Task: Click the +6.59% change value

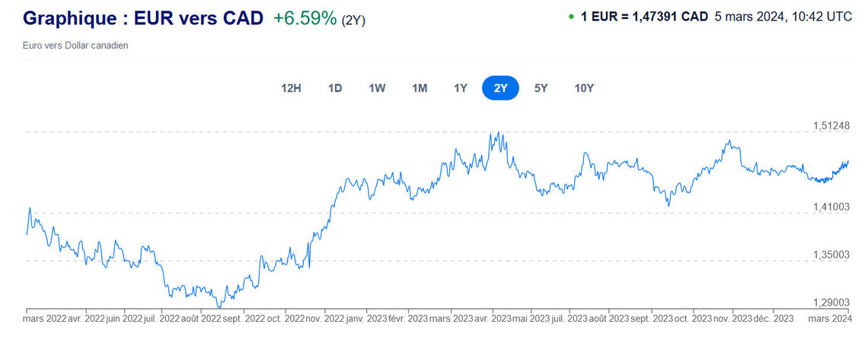Action: (305, 18)
